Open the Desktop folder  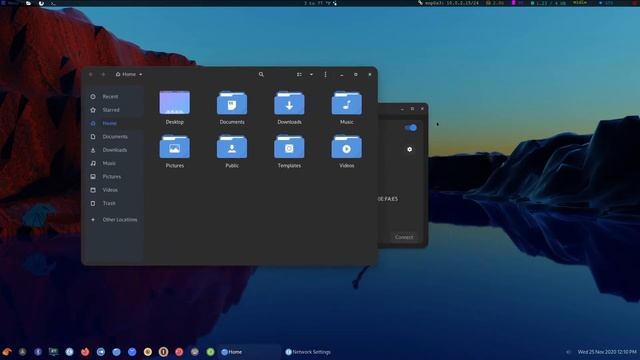[175, 107]
